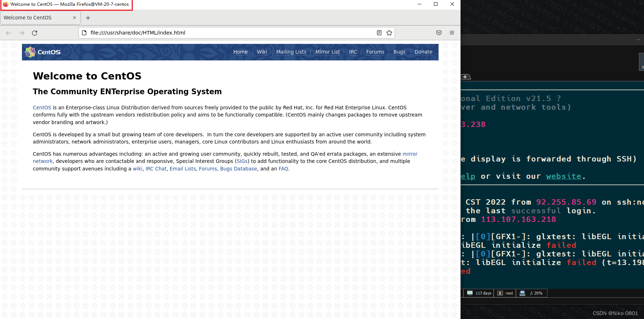Screen dimensions: 644x319
Task: Maximize the Firefox window
Action: click(x=436, y=4)
